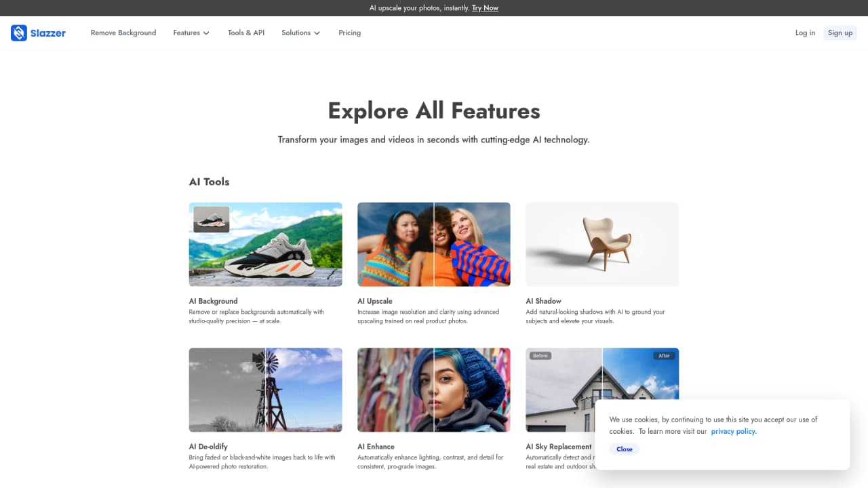Image resolution: width=868 pixels, height=488 pixels.
Task: Select the AI Upscale title
Action: [375, 301]
